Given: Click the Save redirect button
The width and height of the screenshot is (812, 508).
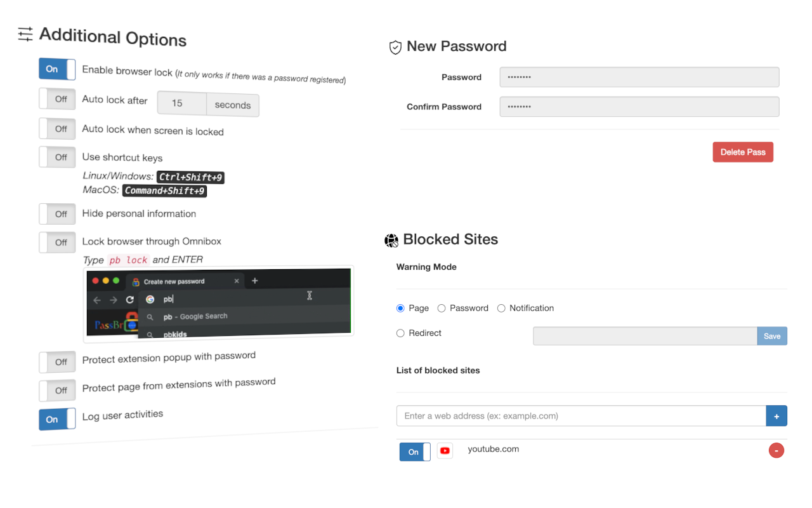Looking at the screenshot, I should (x=772, y=336).
